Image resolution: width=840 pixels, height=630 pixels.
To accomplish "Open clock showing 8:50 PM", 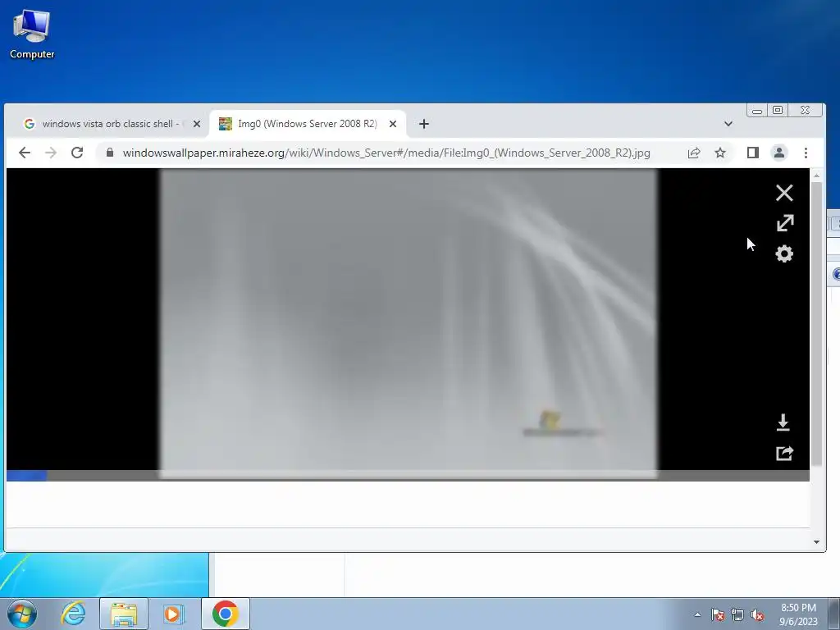I will tap(798, 614).
